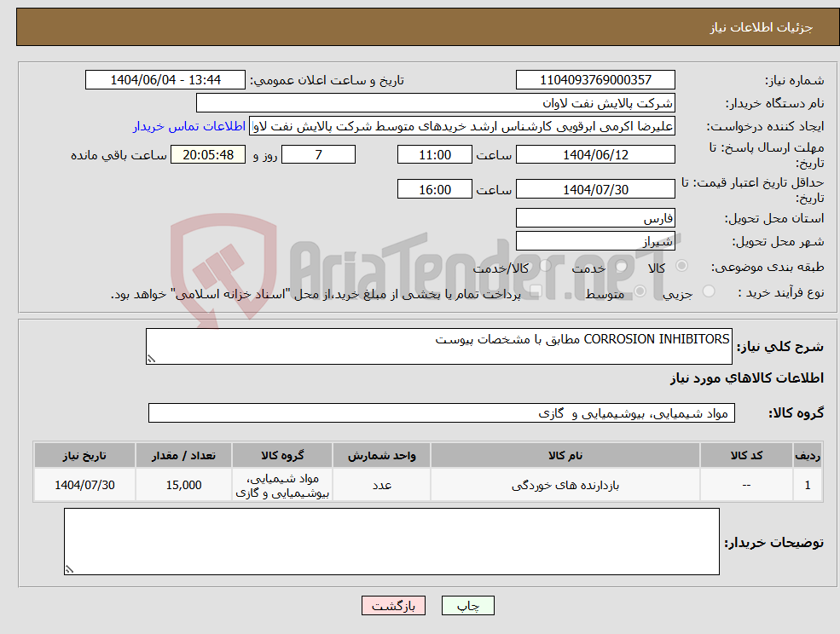Click the province field showing فارس
The width and height of the screenshot is (840, 634).
click(x=595, y=217)
